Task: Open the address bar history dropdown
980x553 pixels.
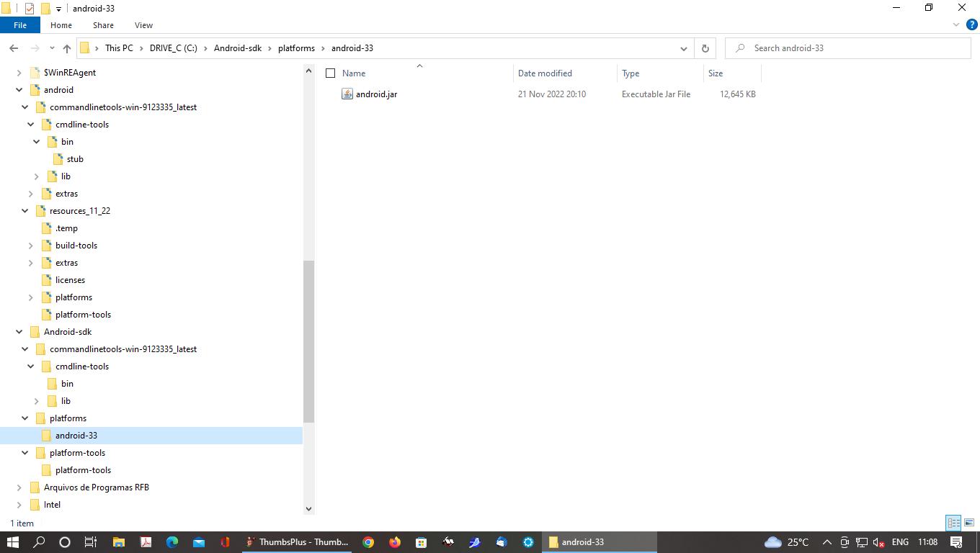Action: (x=683, y=48)
